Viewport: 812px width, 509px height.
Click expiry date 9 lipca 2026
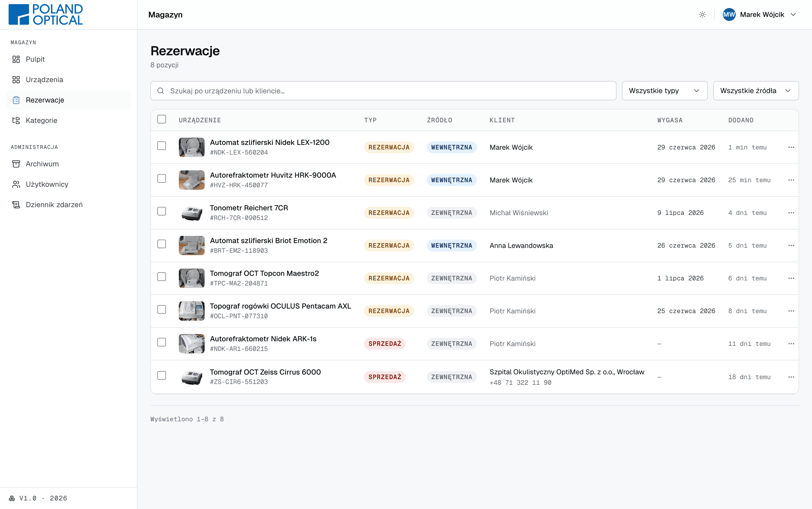click(680, 213)
